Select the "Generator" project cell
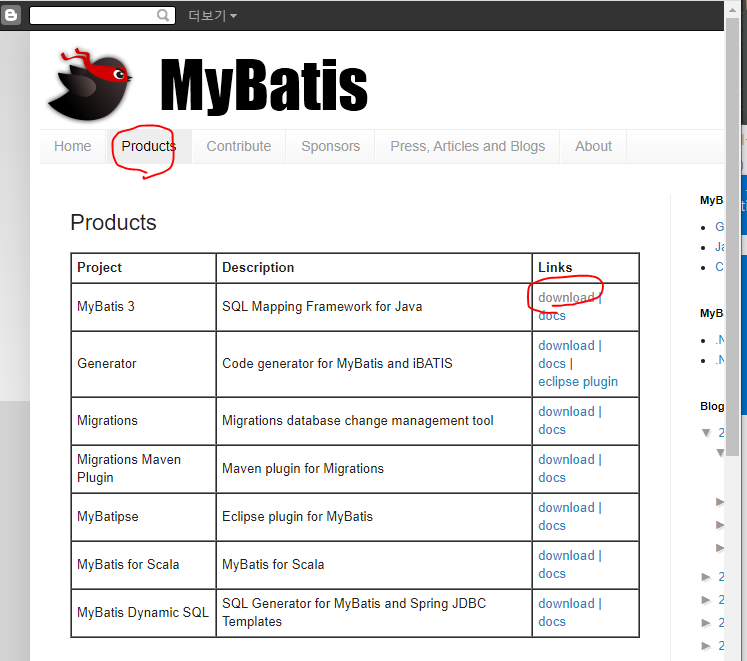 click(x=143, y=364)
